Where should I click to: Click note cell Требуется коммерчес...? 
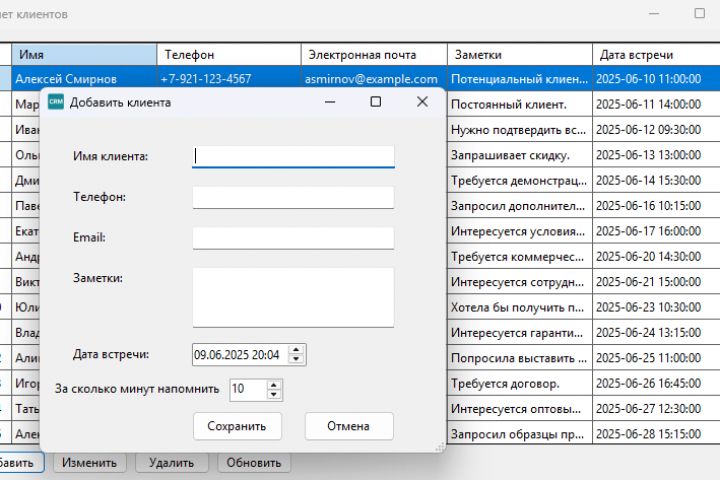[520, 256]
